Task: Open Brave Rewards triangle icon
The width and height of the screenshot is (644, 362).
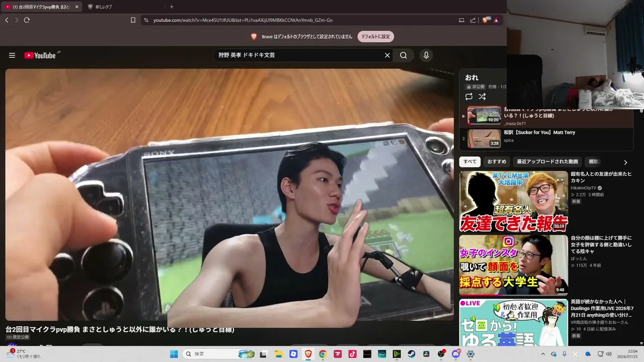Action: pyautogui.click(x=496, y=20)
